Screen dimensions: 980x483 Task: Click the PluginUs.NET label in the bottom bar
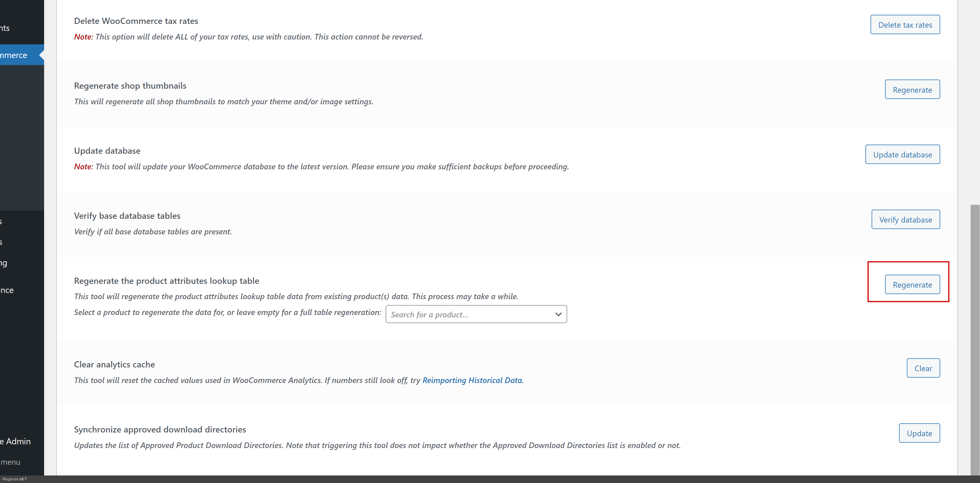[x=15, y=479]
